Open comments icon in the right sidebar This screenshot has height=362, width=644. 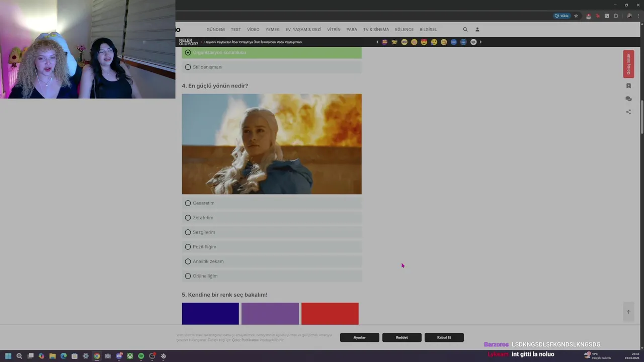(x=628, y=99)
